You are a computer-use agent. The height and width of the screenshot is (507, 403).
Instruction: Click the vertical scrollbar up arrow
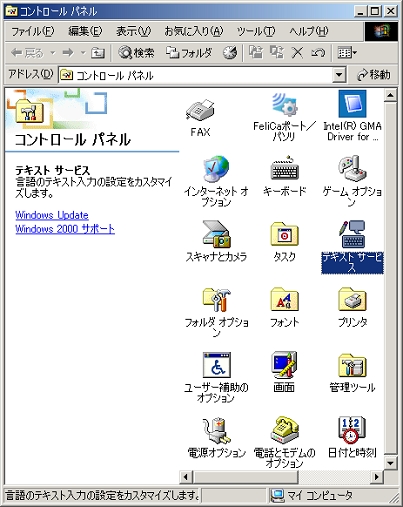(x=390, y=96)
